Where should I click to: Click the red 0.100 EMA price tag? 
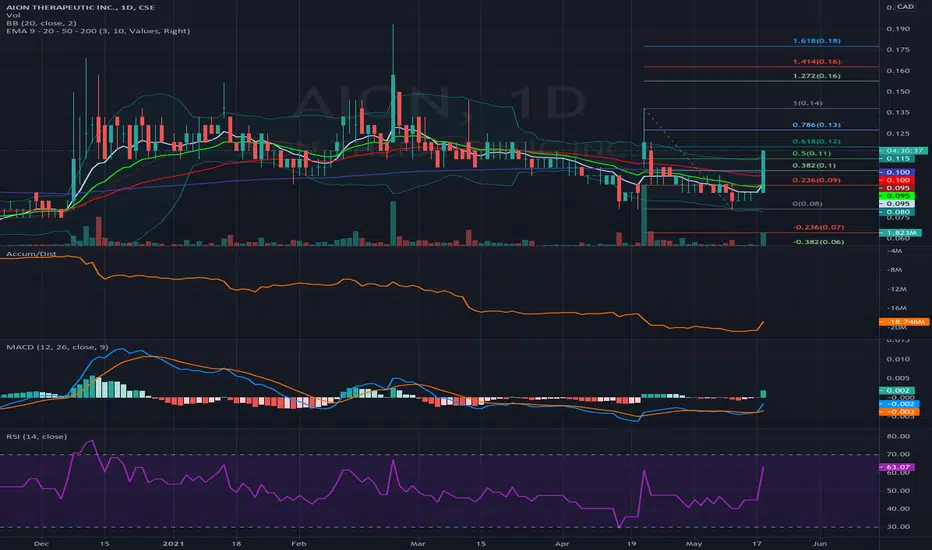click(897, 180)
